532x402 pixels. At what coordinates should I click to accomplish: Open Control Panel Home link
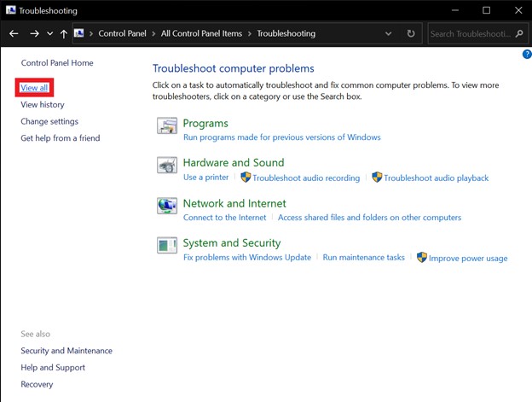coord(57,63)
